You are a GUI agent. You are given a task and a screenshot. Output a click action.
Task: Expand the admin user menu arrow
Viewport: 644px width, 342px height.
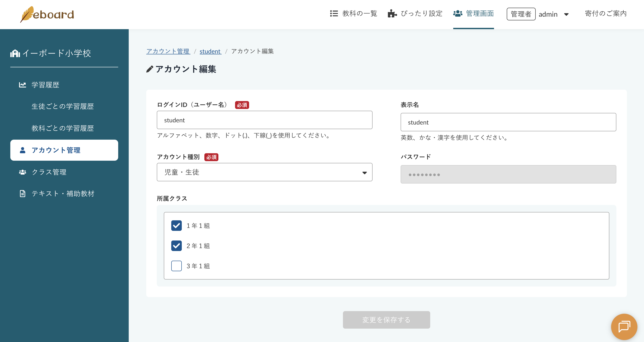tap(567, 14)
